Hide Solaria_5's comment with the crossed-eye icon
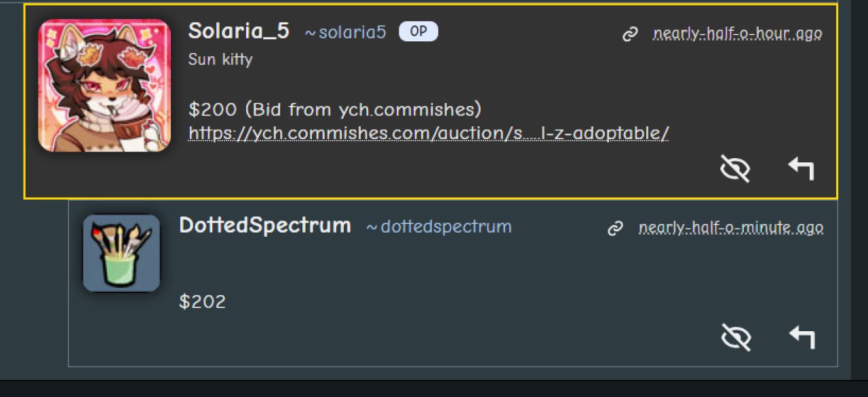Image resolution: width=868 pixels, height=397 pixels. pyautogui.click(x=735, y=168)
